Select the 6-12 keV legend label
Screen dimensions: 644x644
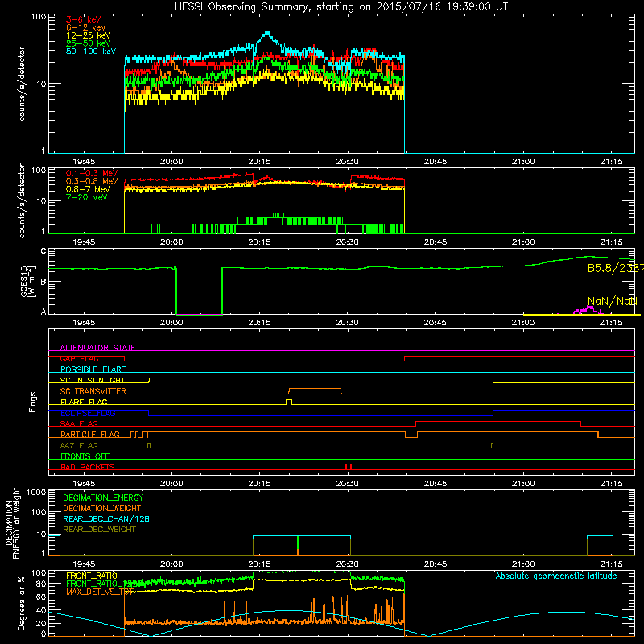[x=85, y=27]
